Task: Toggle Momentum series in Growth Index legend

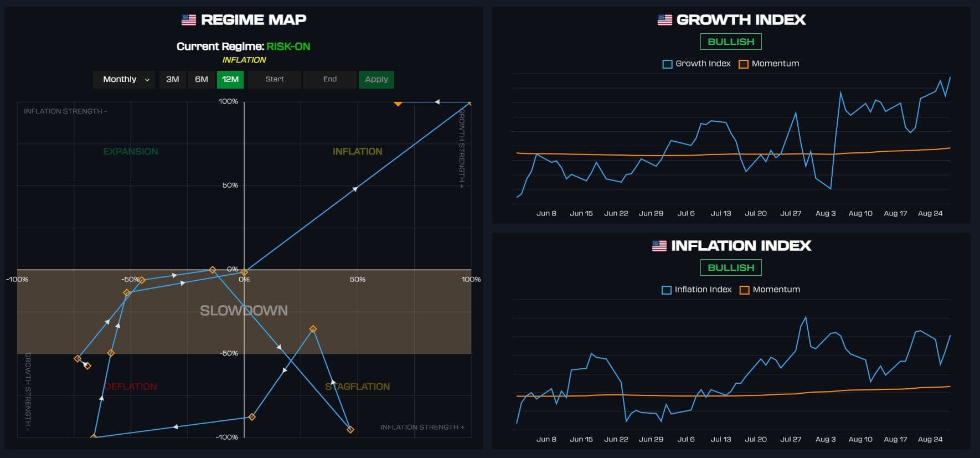Action: tap(769, 64)
